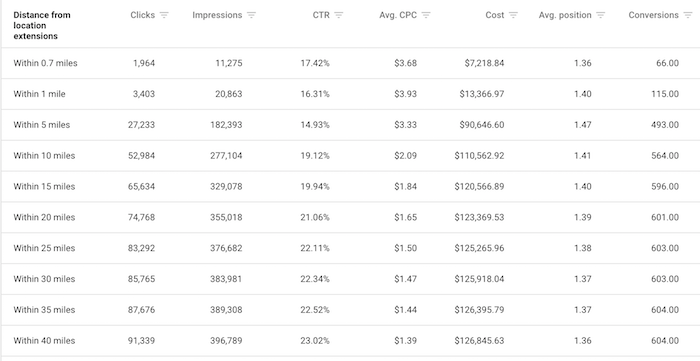This screenshot has width=700, height=361.
Task: Select the Within 1 mile row label
Action: (x=39, y=94)
